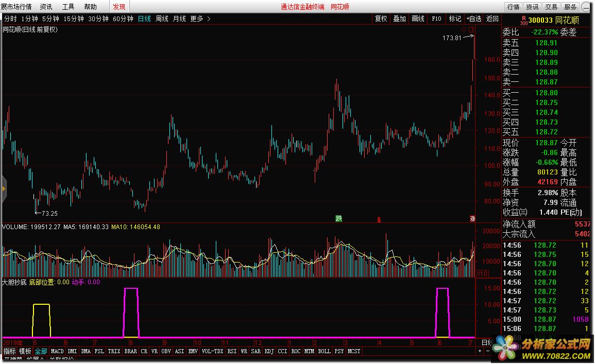Select the BOLL indicator
This screenshot has width=595, height=364.
[324, 352]
